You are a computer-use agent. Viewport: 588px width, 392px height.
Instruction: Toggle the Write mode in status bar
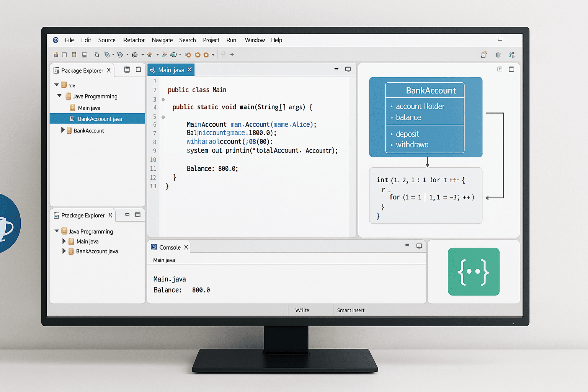click(x=302, y=310)
